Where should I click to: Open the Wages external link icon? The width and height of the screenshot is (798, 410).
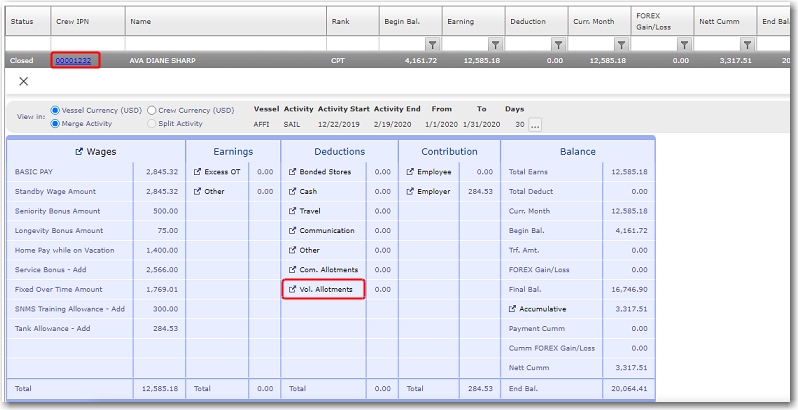80,152
